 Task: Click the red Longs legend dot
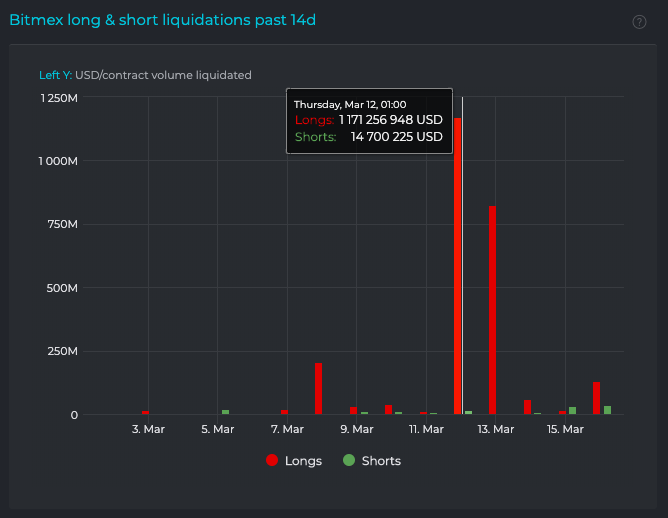(x=272, y=460)
